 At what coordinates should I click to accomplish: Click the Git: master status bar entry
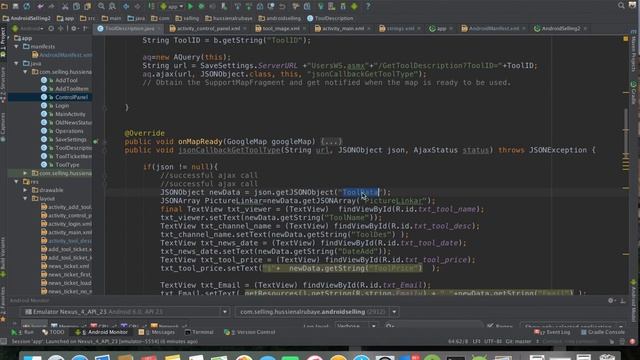tap(518, 341)
